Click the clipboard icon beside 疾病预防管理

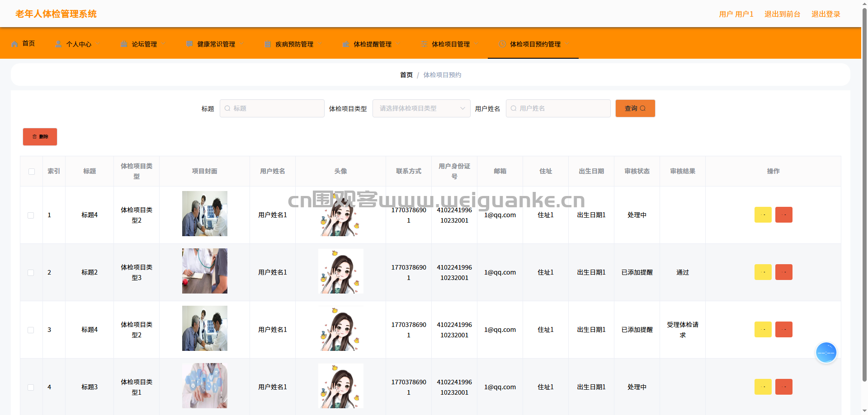[268, 44]
